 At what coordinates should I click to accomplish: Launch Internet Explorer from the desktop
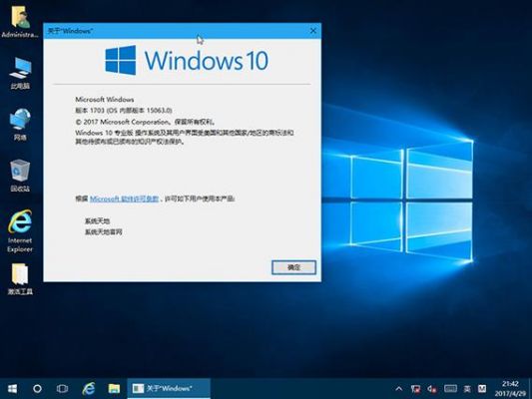20,230
